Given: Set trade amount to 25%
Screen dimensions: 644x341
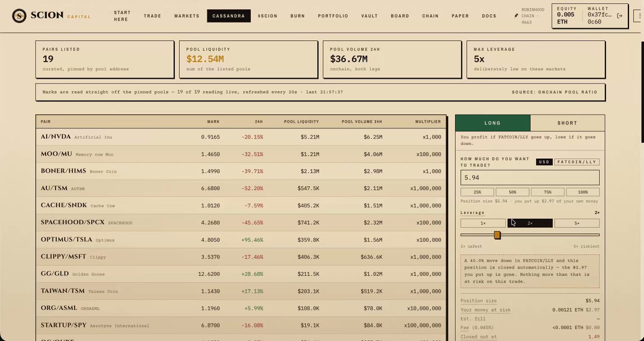Looking at the screenshot, I should coord(477,192).
